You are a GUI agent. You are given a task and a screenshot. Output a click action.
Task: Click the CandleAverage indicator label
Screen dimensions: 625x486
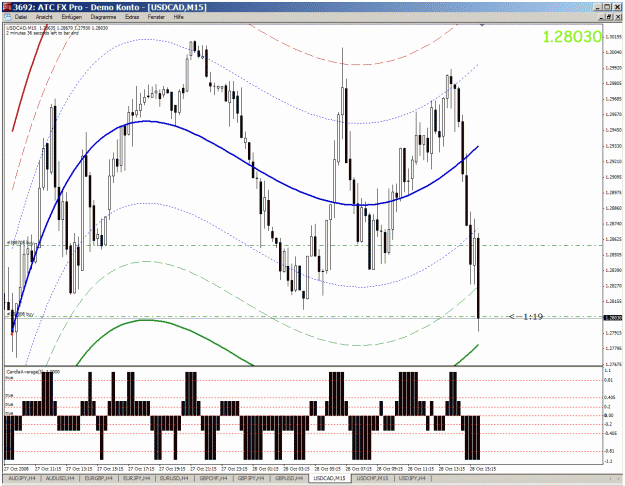coord(33,372)
